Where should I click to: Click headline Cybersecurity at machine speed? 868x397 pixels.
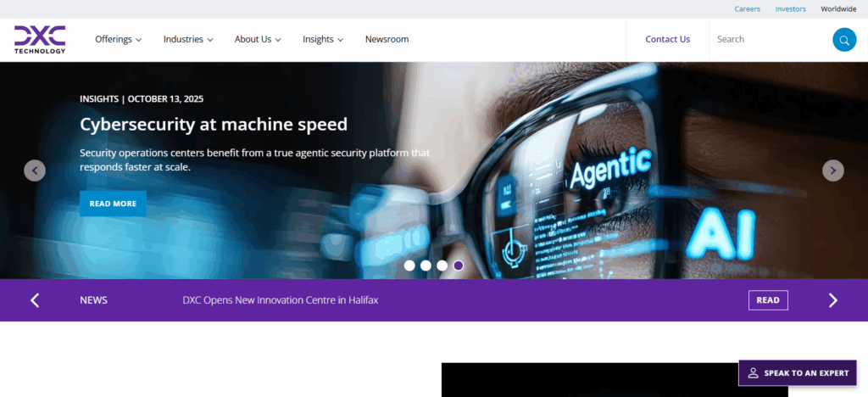pos(214,124)
